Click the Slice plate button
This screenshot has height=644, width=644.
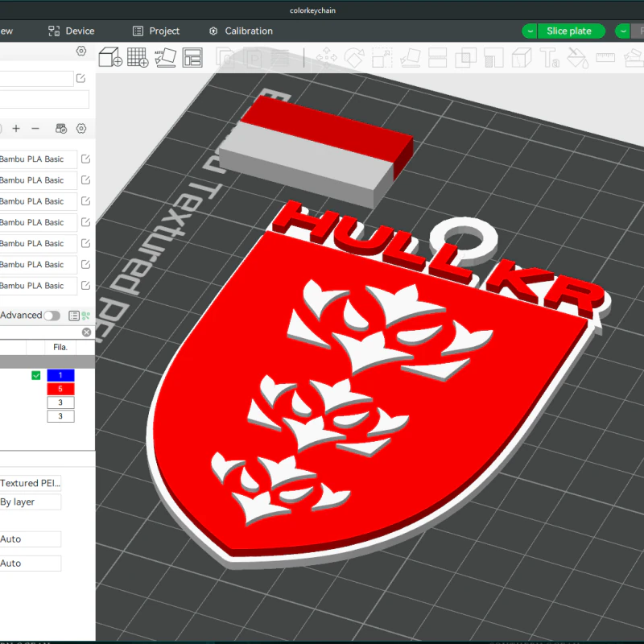(571, 31)
